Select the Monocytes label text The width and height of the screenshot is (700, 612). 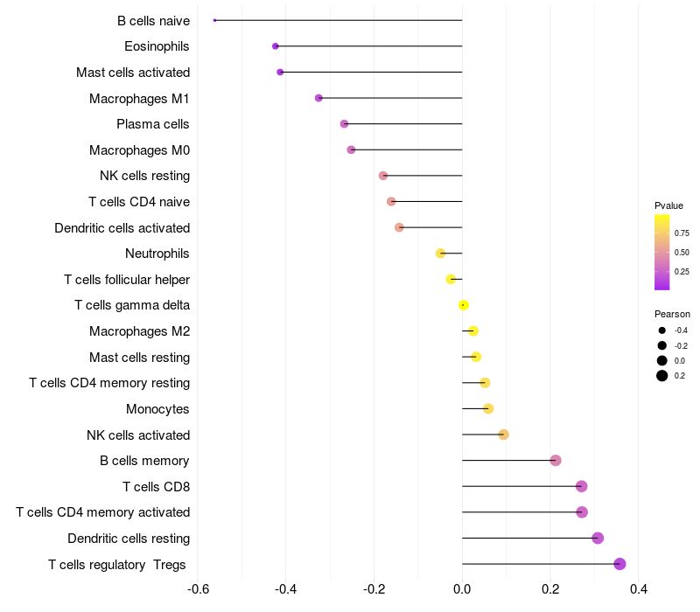(157, 409)
